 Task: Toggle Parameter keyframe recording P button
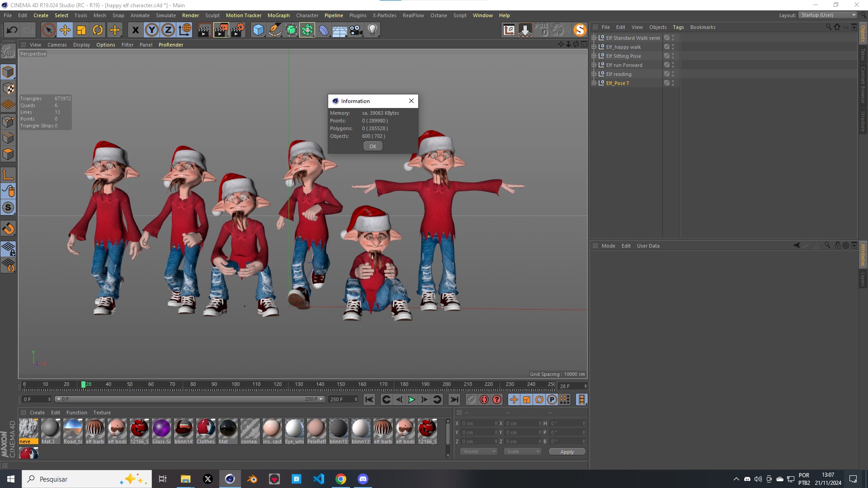pyautogui.click(x=552, y=399)
